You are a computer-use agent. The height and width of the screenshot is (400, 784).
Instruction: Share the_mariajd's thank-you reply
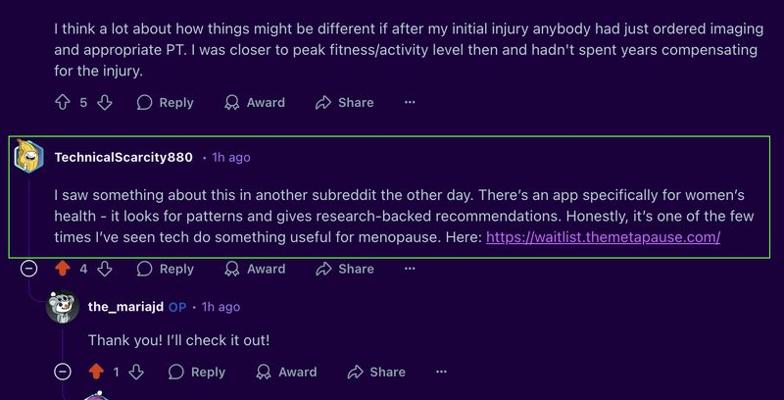click(376, 372)
